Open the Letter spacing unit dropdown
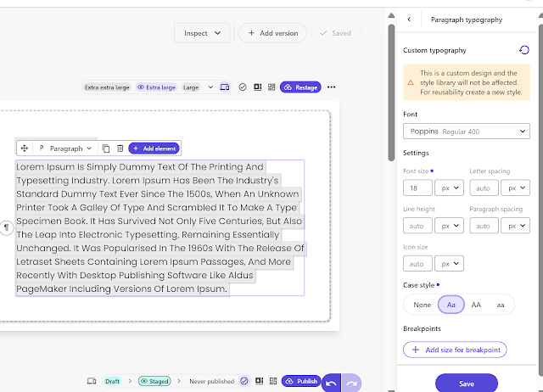The height and width of the screenshot is (392, 543). tap(516, 188)
